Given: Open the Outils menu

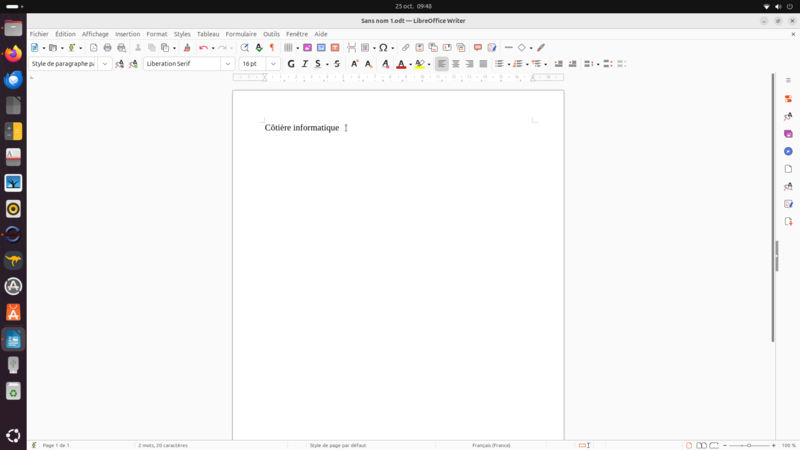Looking at the screenshot, I should (x=271, y=34).
